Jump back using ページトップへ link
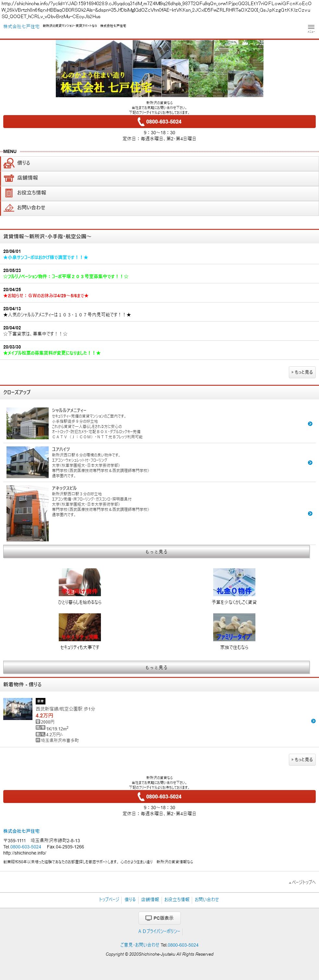The width and height of the screenshot is (319, 980). [x=302, y=882]
